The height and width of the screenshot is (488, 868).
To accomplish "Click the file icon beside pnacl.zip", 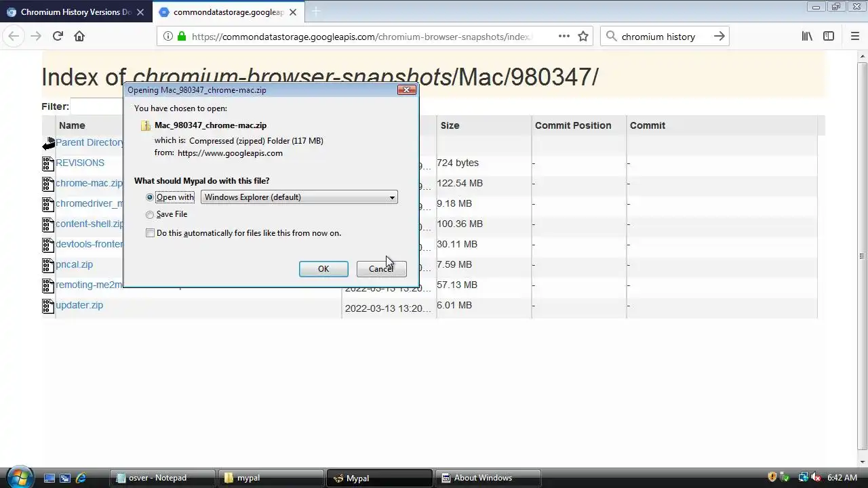I will (48, 265).
